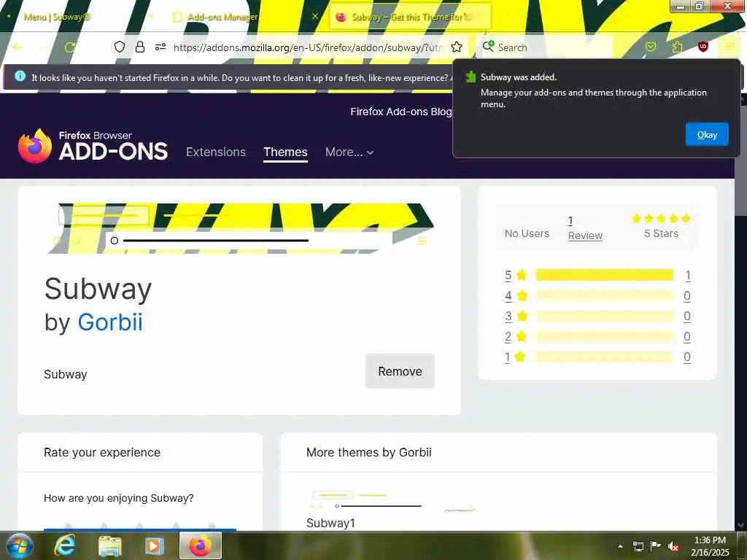Viewport: 747px width, 560px height.
Task: Launch Internet Explorer from the taskbar
Action: 64,545
